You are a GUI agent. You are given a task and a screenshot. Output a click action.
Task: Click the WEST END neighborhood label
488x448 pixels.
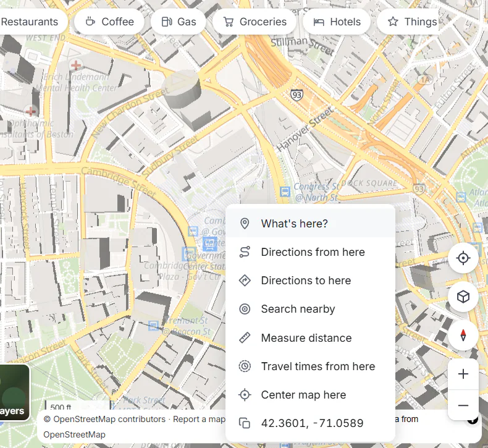pyautogui.click(x=46, y=38)
